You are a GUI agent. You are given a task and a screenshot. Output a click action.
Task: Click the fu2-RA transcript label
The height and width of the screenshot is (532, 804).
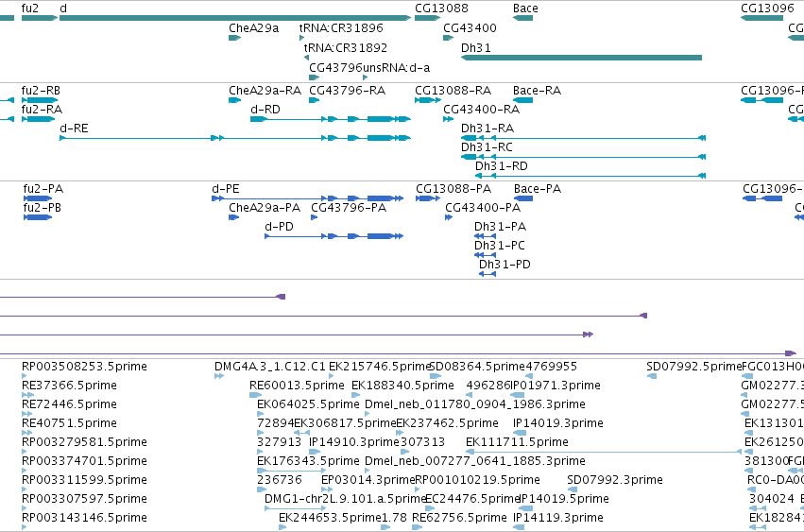(x=43, y=110)
